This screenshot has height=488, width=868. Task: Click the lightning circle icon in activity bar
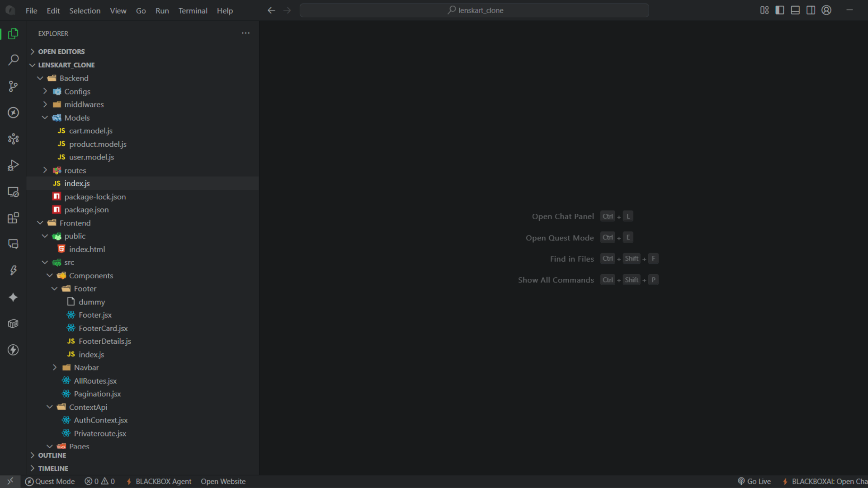click(x=13, y=350)
